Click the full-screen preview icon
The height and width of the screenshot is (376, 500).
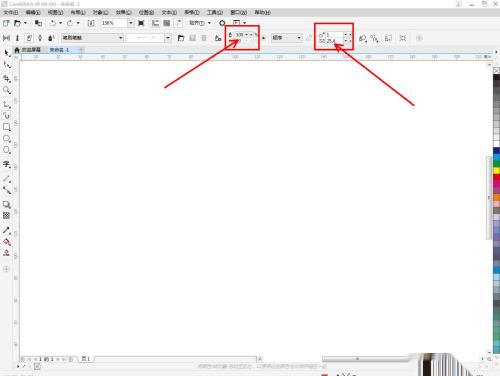point(141,23)
